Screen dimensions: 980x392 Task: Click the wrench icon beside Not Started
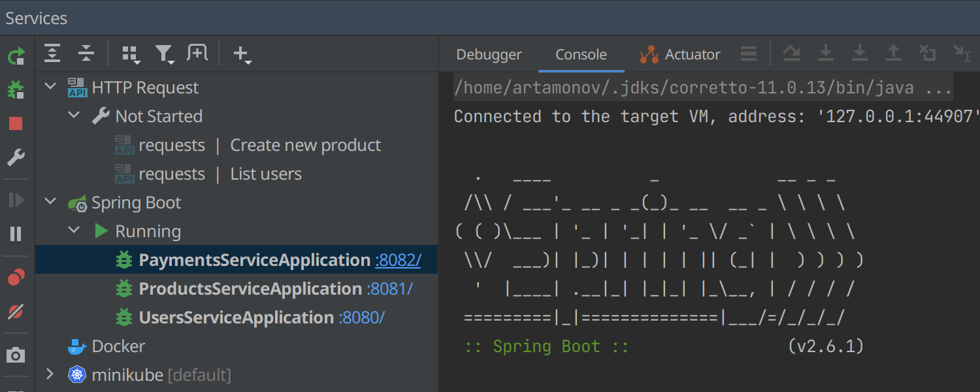pos(101,116)
